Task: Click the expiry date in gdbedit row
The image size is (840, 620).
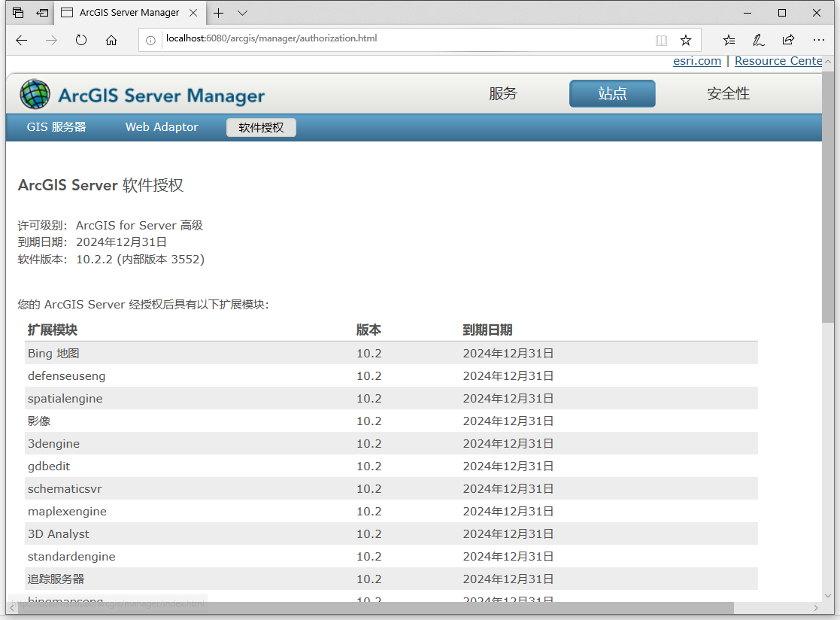Action: click(508, 467)
